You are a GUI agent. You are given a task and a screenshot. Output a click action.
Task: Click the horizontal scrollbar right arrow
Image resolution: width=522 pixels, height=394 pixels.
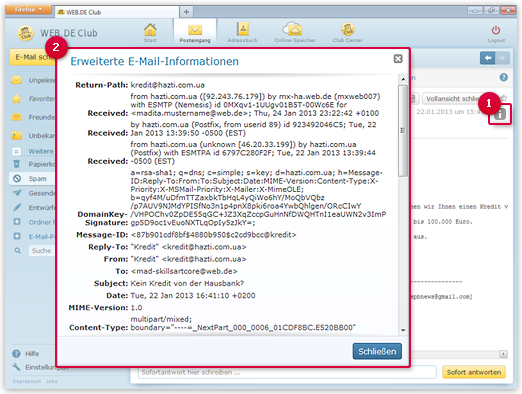(503, 354)
